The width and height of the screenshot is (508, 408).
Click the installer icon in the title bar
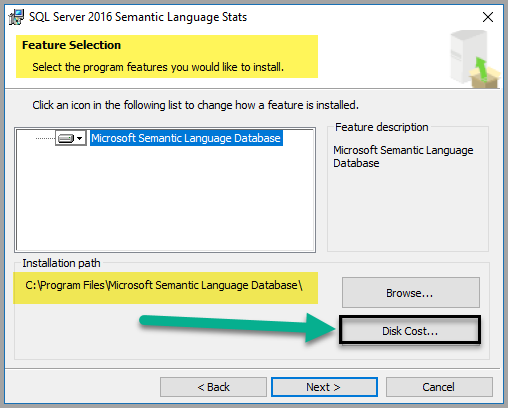[x=16, y=17]
